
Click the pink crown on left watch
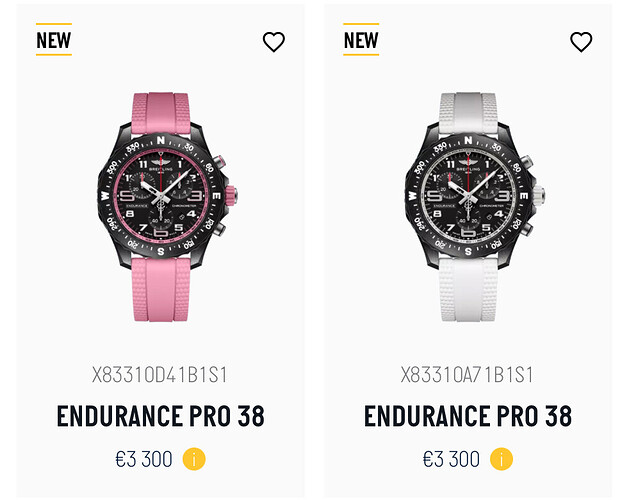231,196
